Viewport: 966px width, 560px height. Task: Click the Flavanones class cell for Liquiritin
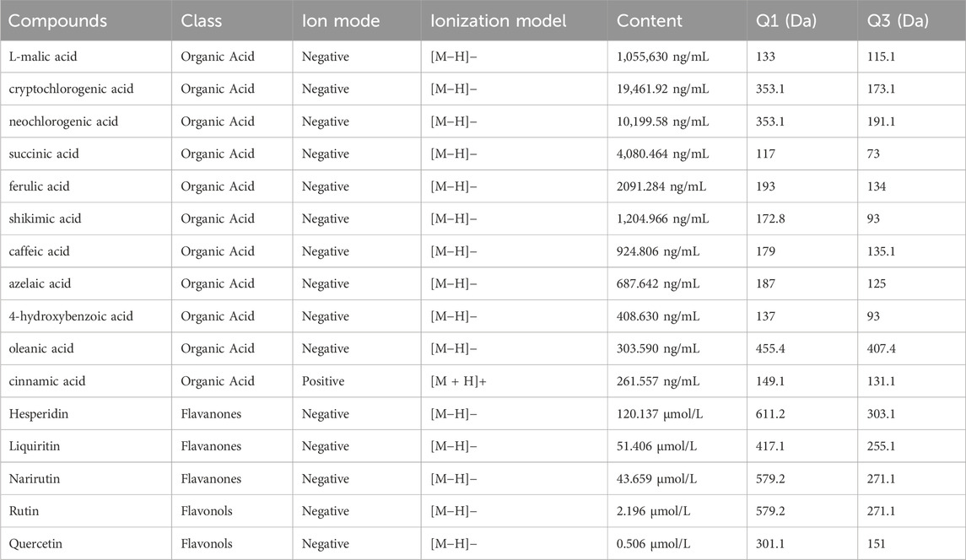tap(213, 446)
